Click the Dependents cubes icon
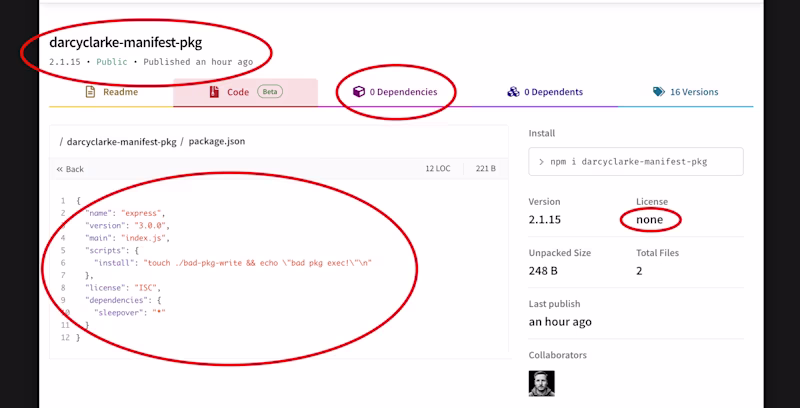The image size is (800, 408). coord(513,92)
